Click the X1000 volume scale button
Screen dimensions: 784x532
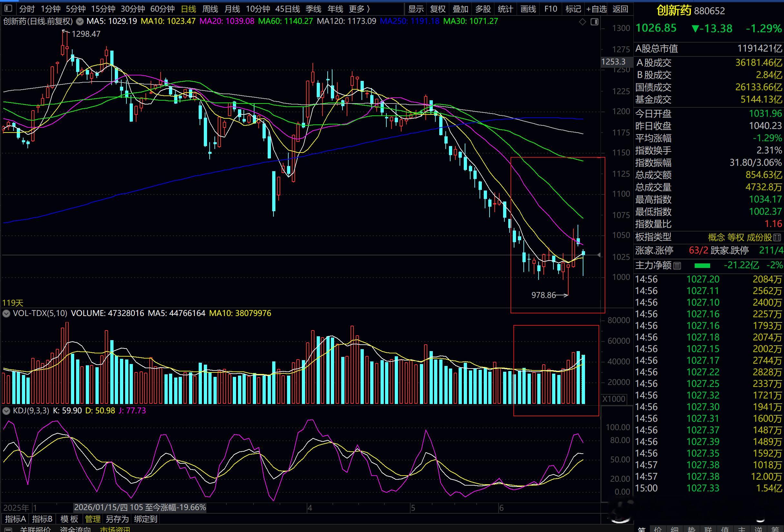coord(614,399)
